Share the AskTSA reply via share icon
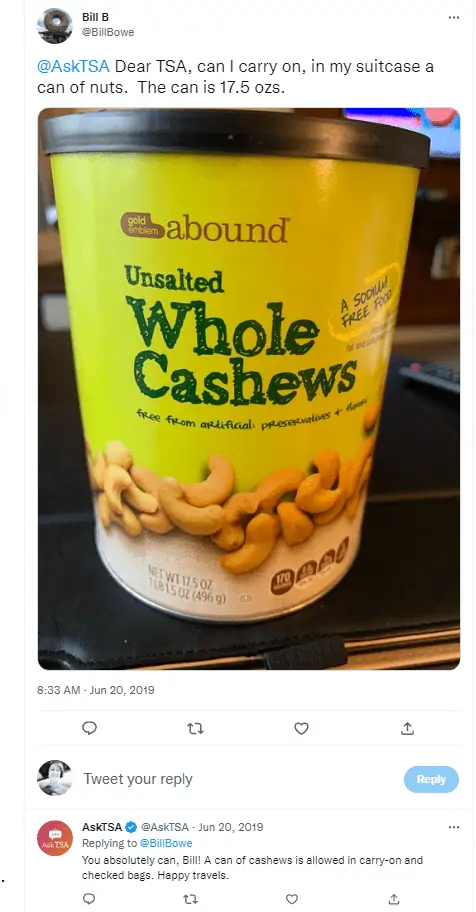 [x=393, y=898]
